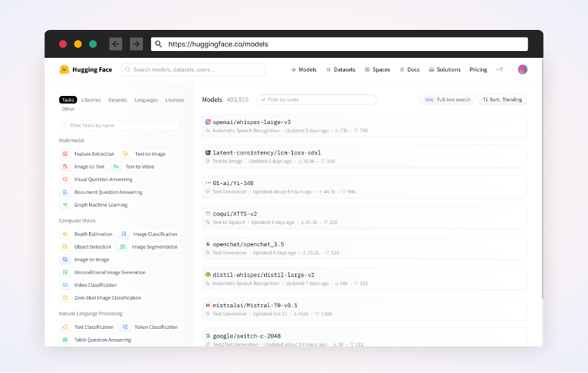Go back with the browser back arrow
Image resolution: width=588 pixels, height=373 pixels.
coord(116,44)
